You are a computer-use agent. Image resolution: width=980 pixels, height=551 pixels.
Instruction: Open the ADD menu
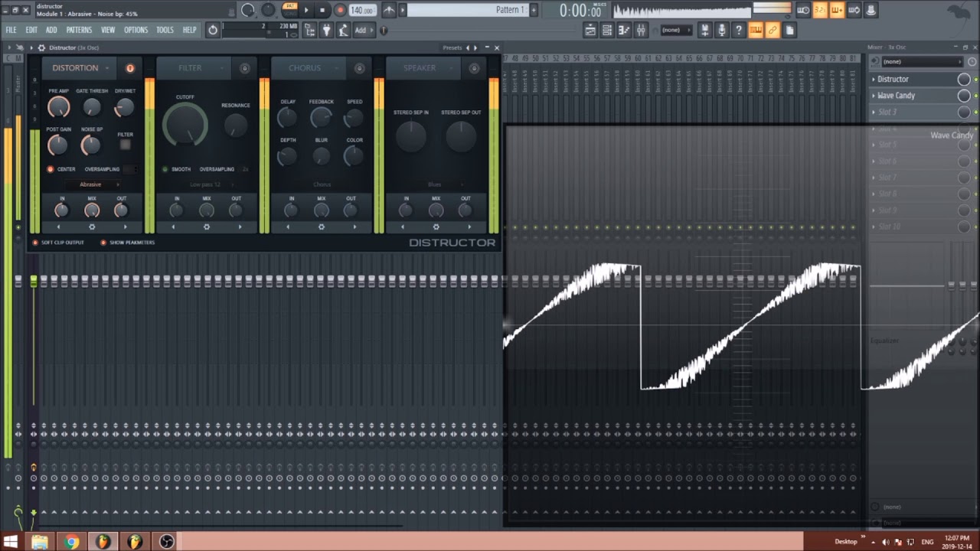51,30
